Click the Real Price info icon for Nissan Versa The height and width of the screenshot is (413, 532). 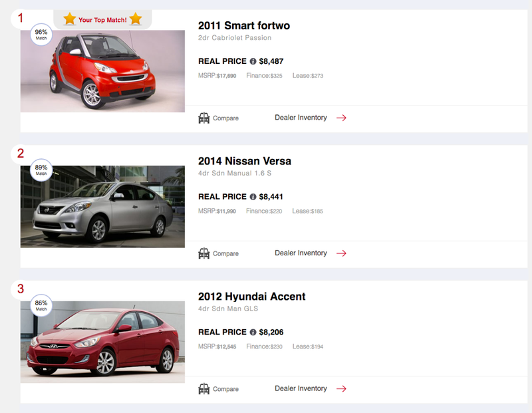(x=253, y=197)
